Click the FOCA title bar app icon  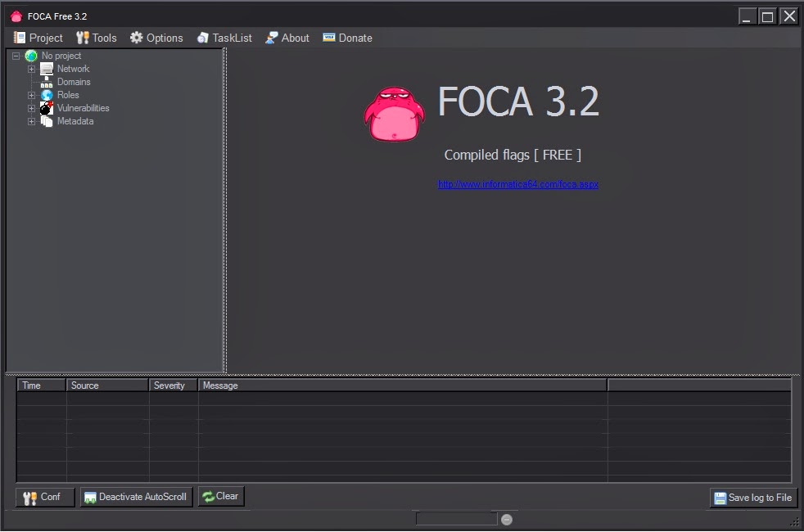pyautogui.click(x=16, y=16)
